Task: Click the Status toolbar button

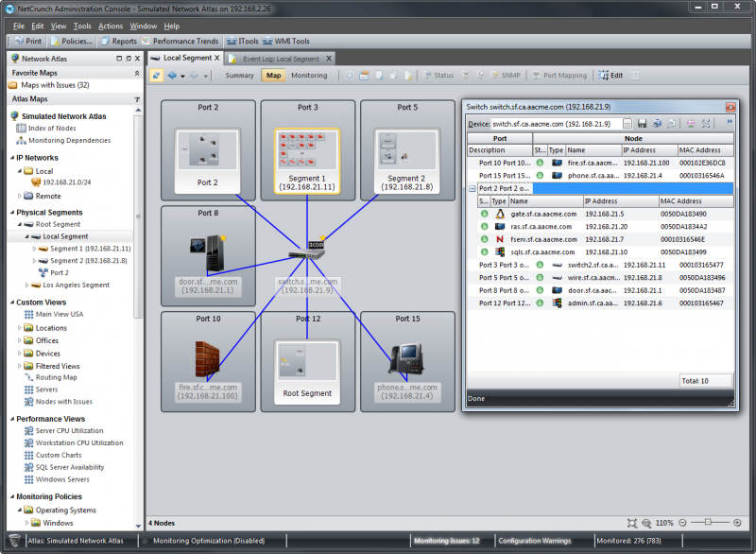Action: [x=438, y=76]
